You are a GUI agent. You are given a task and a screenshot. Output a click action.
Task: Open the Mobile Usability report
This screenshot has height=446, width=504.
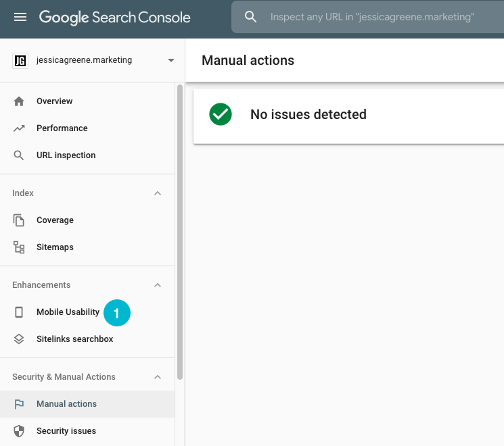tap(68, 312)
